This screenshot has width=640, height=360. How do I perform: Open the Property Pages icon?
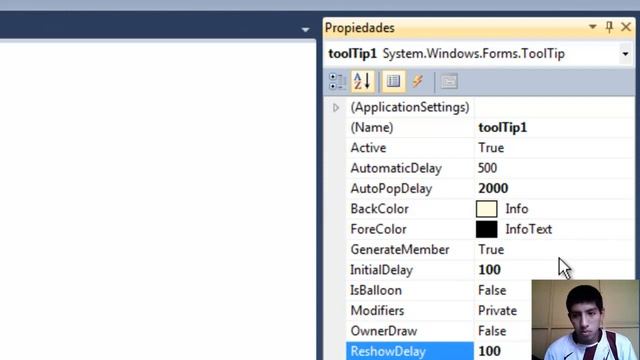coord(449,81)
